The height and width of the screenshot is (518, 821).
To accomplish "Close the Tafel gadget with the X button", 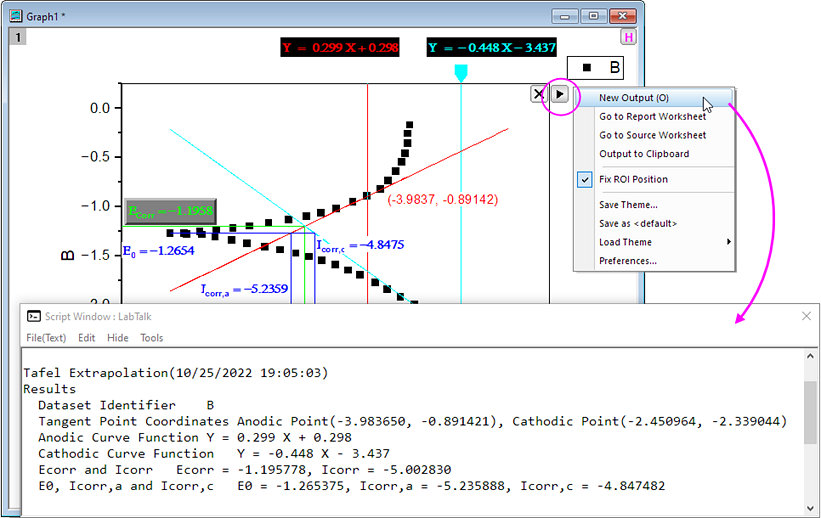I will pos(539,93).
